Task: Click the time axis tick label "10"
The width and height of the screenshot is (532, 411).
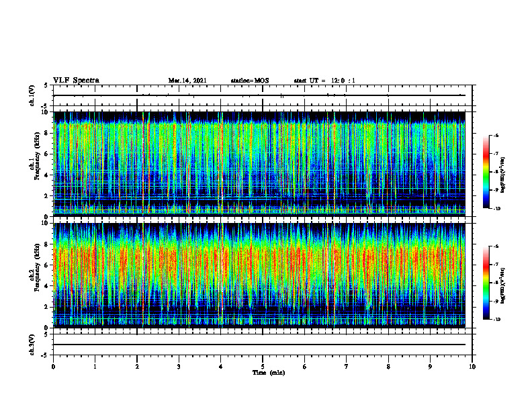Action: (x=472, y=367)
